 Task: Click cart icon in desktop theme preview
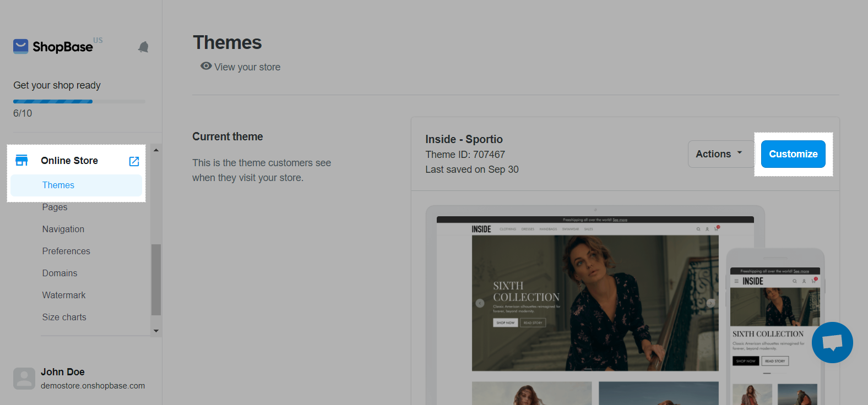tap(717, 228)
